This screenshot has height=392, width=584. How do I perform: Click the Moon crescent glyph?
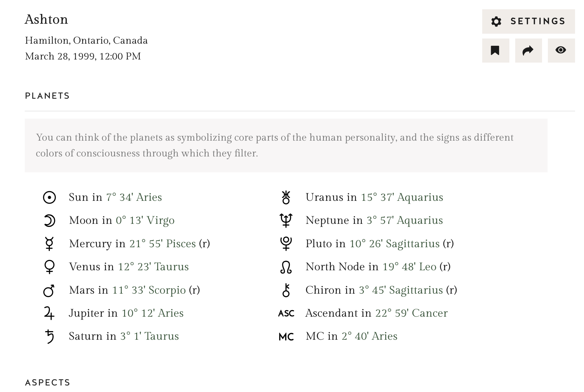point(49,220)
